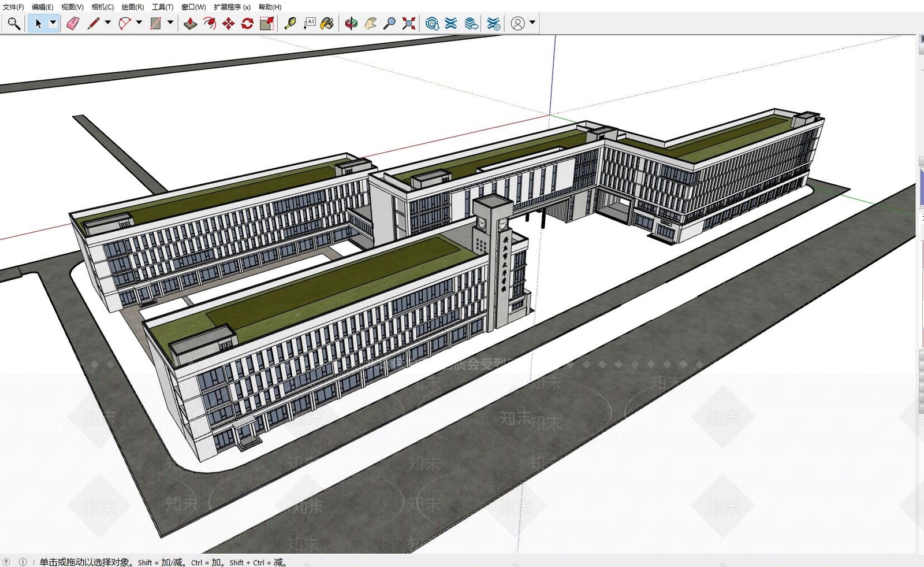Select the Orbit camera tool

351,24
